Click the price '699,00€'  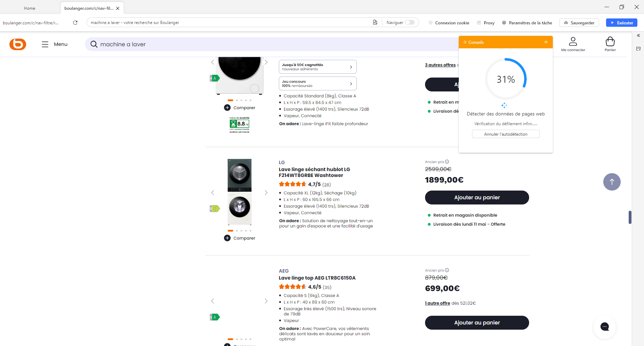[x=442, y=288]
